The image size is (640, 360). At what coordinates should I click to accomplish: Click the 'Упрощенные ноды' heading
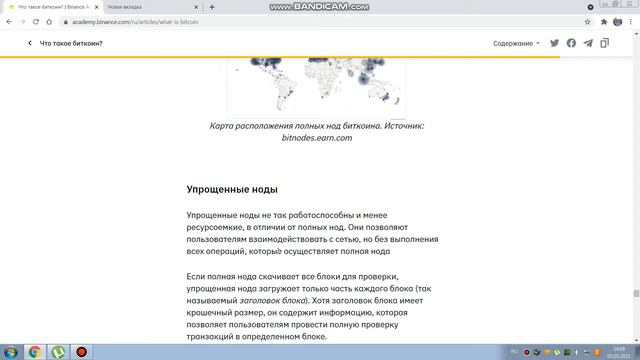(232, 189)
